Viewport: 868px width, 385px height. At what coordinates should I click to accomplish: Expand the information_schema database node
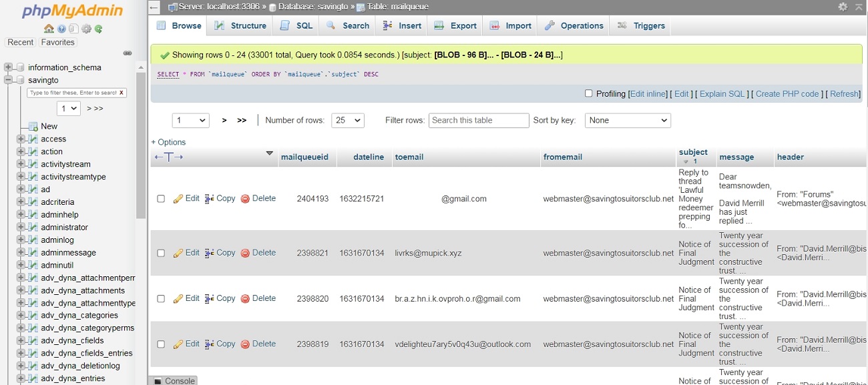(x=9, y=67)
